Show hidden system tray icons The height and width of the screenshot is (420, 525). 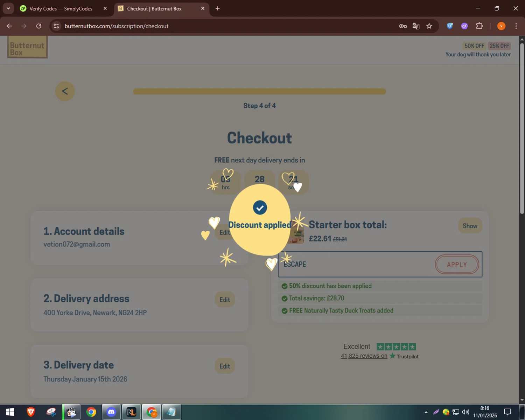tap(426, 412)
